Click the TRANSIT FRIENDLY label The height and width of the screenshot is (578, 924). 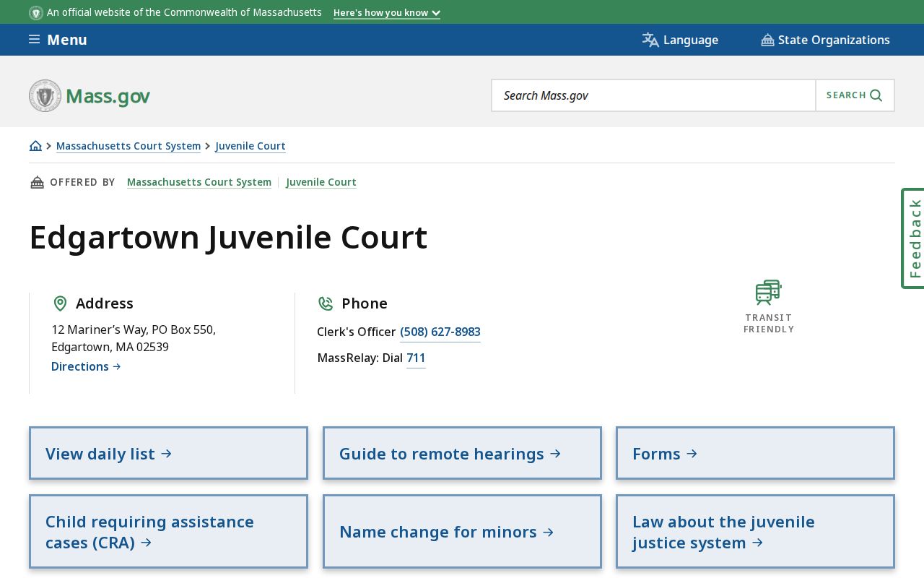tap(769, 323)
